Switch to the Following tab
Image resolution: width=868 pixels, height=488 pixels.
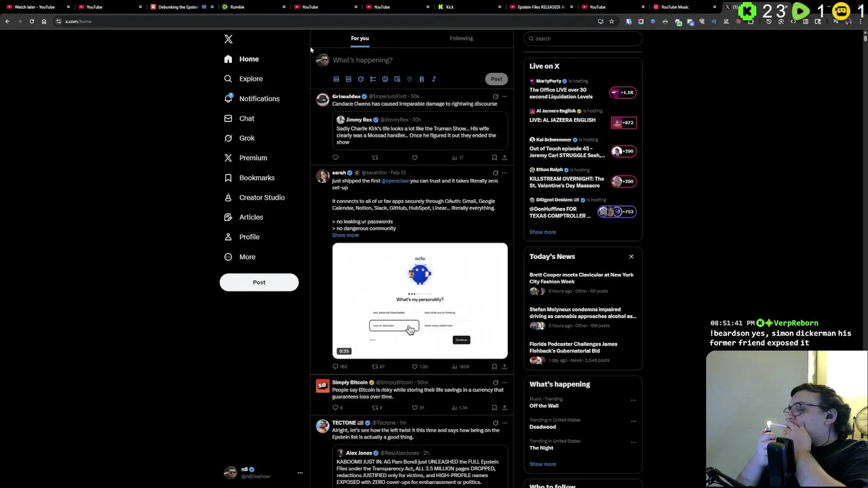461,39
